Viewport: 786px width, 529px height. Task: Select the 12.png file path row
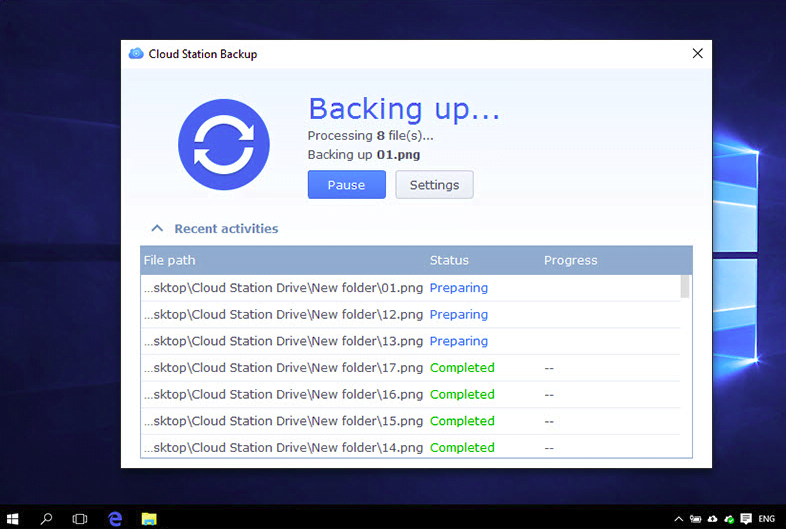click(410, 314)
